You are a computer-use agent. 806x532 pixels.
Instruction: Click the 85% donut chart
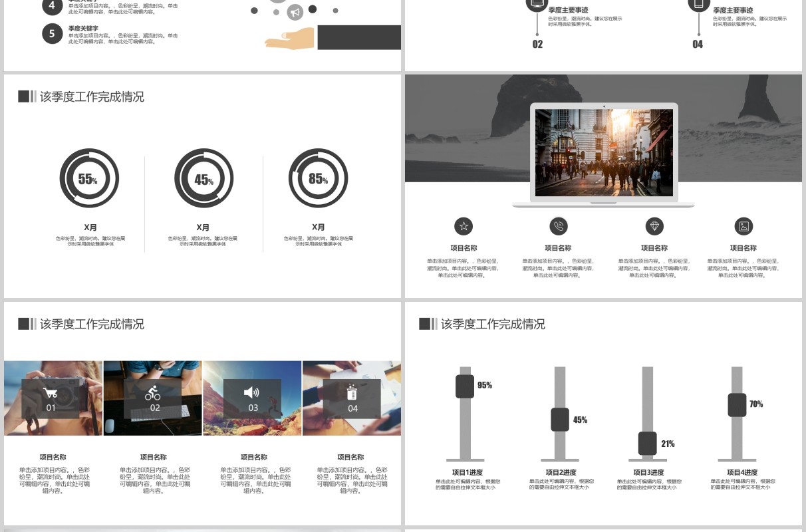tap(319, 178)
